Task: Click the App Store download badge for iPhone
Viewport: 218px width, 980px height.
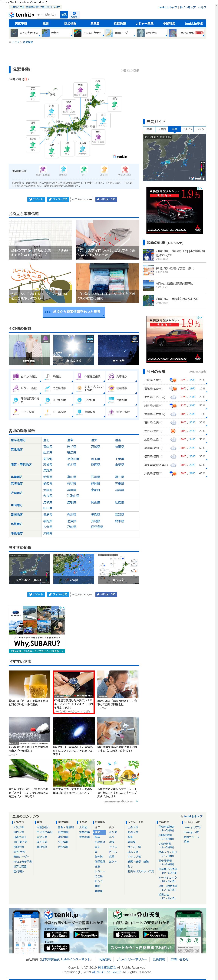Action: (57, 934)
